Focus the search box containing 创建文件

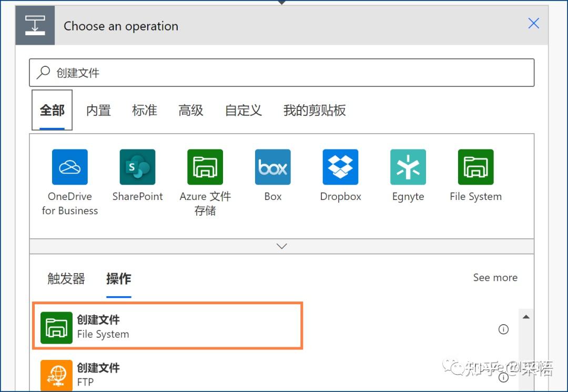[x=281, y=73]
